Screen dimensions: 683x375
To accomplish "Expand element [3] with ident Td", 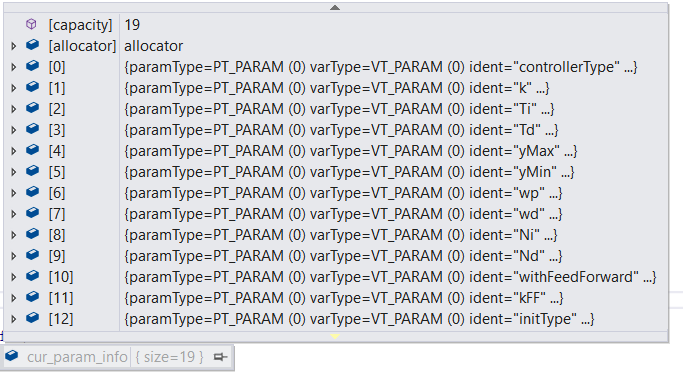I will [14, 130].
